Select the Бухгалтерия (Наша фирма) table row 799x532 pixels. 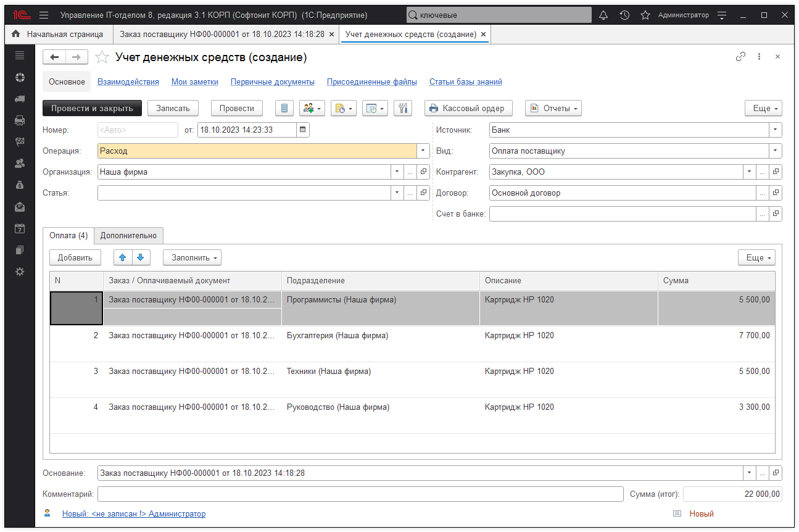[337, 336]
